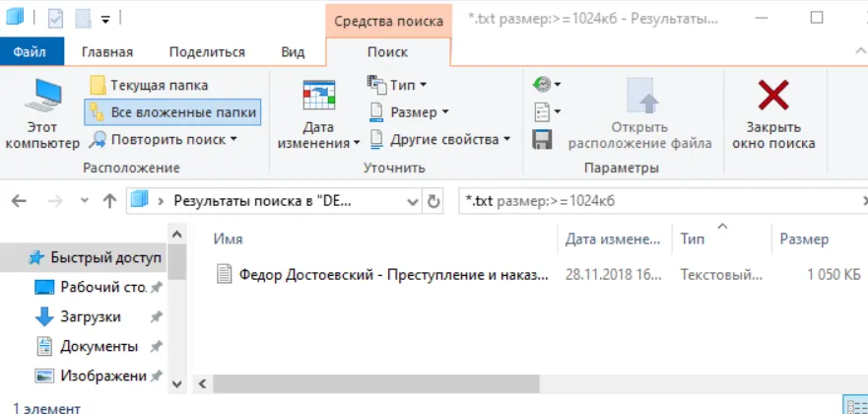Screen dimensions: 868x414
Task: Click the refresh button in address bar
Action: tap(434, 201)
